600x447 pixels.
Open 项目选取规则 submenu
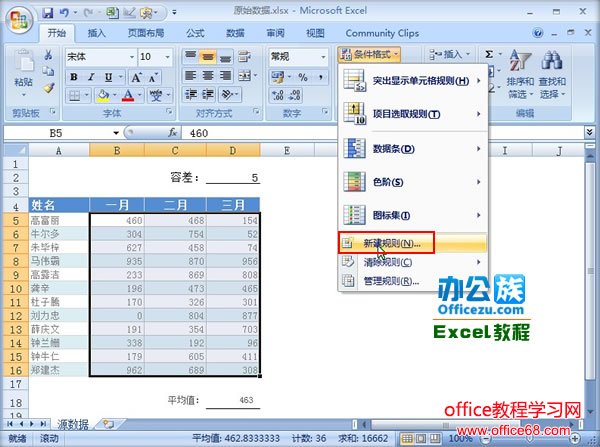(412, 114)
